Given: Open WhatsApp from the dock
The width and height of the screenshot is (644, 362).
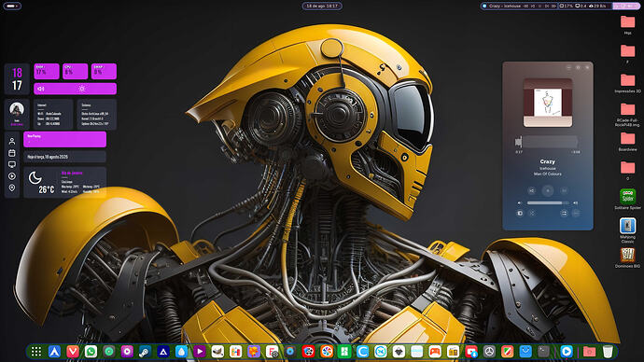Looking at the screenshot, I should pos(91,352).
